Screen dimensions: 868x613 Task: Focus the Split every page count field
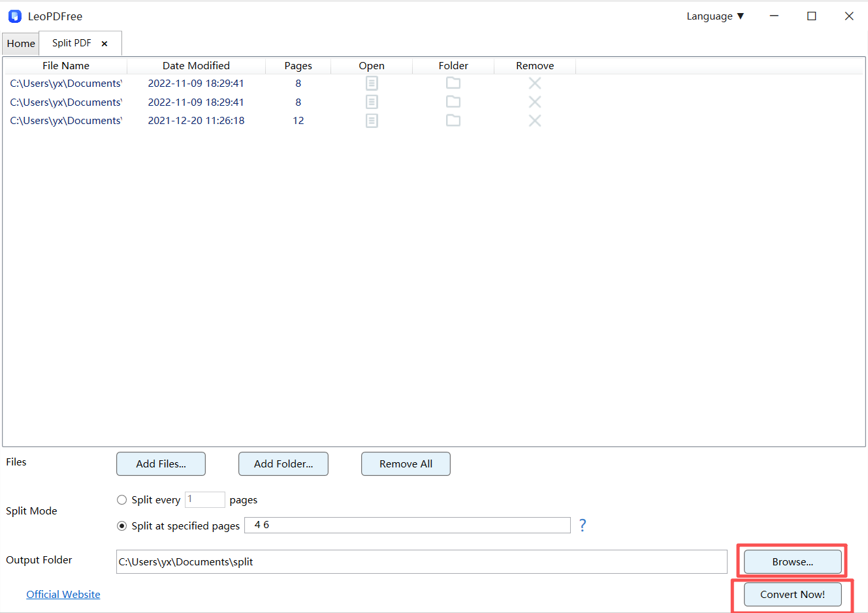[205, 499]
